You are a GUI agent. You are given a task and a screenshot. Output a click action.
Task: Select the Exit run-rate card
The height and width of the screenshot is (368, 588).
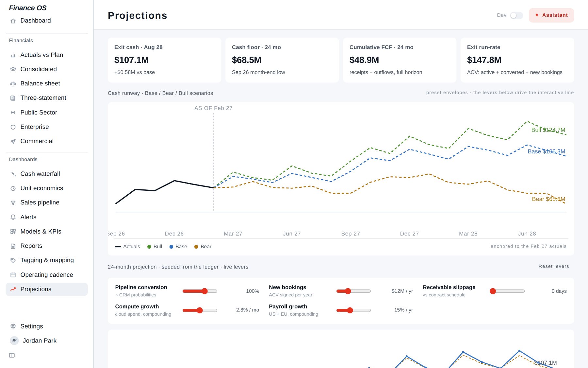point(517,60)
